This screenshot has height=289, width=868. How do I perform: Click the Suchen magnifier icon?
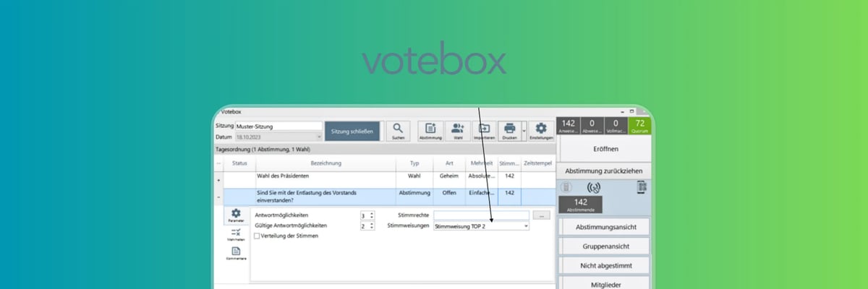[398, 131]
